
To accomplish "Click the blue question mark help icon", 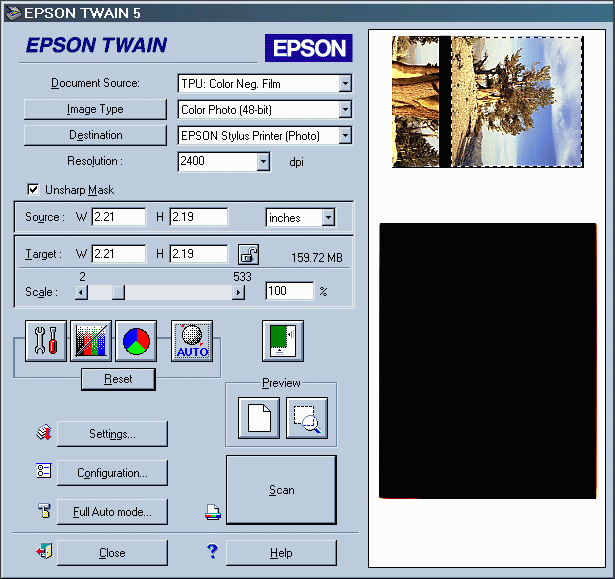I will click(212, 551).
